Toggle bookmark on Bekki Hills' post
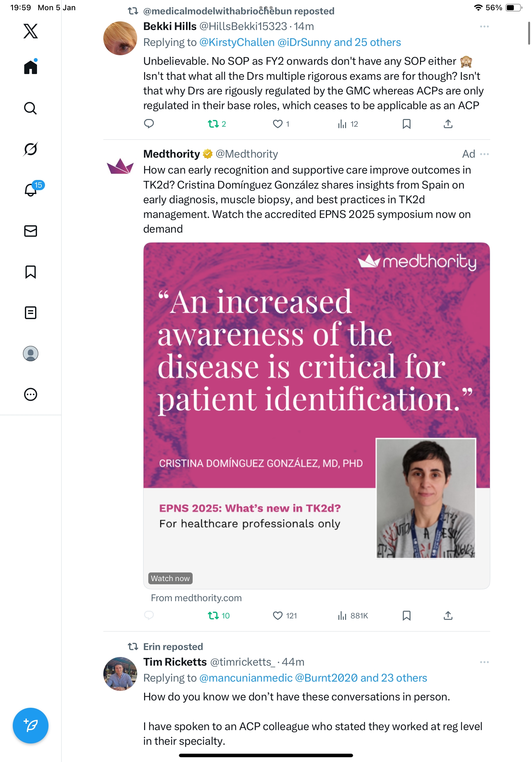 coord(406,124)
